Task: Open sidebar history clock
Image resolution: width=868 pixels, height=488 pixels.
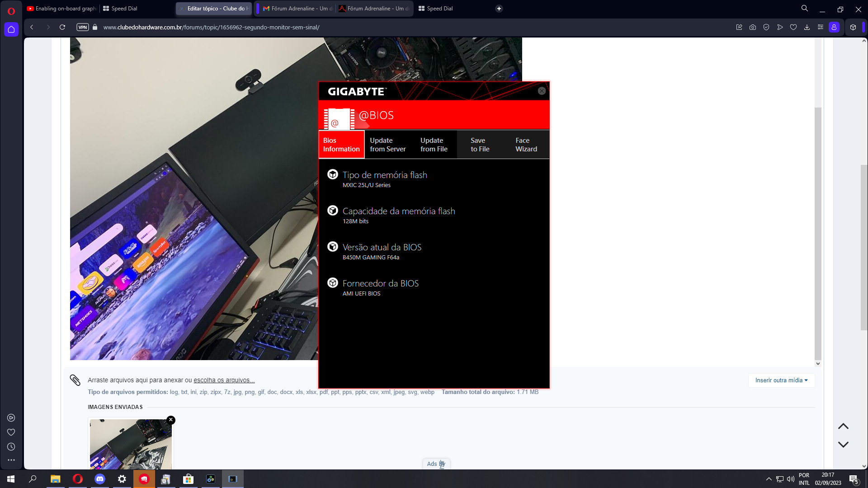Action: (x=11, y=447)
